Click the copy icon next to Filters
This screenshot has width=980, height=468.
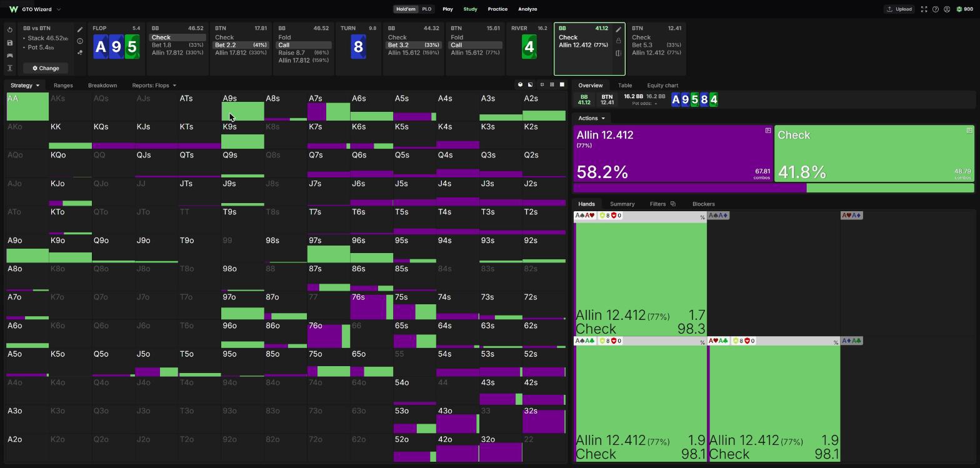[x=672, y=204]
